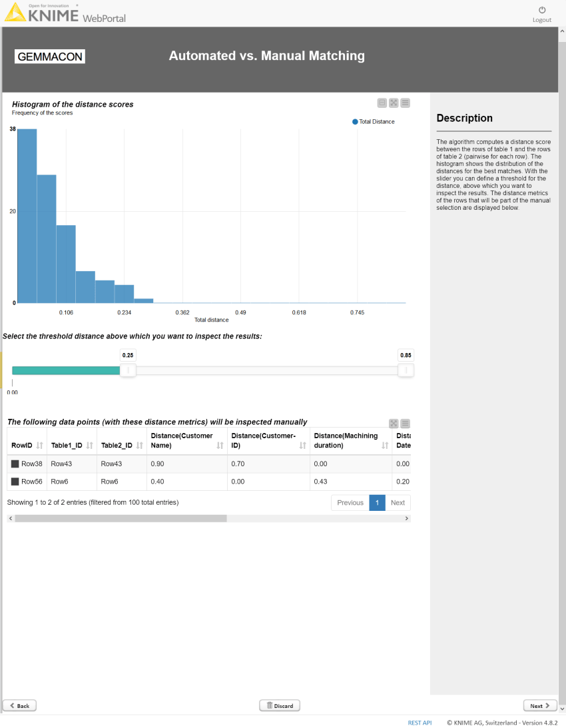
Task: Click the histogram clear selection icon
Action: pyautogui.click(x=382, y=103)
